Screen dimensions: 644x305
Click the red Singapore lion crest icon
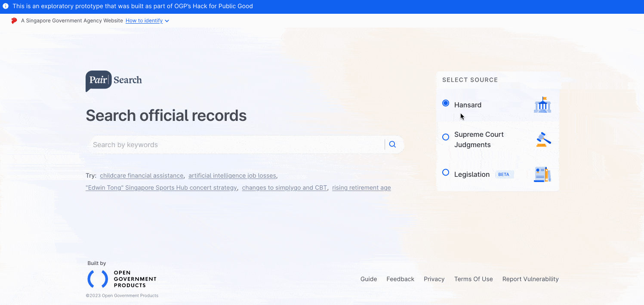coord(14,21)
